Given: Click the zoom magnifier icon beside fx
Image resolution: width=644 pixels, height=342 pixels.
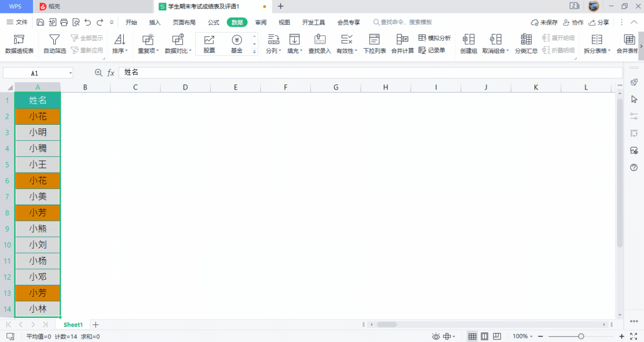Looking at the screenshot, I should point(99,73).
